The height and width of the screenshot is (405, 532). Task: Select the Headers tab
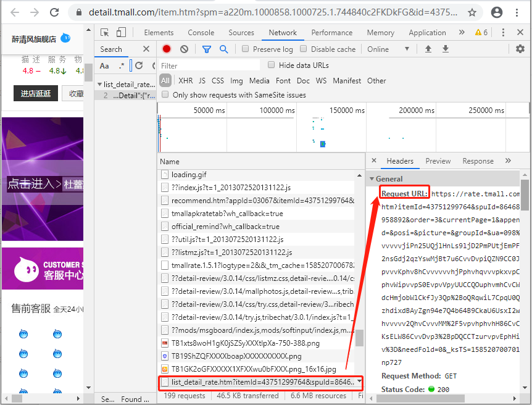[400, 161]
